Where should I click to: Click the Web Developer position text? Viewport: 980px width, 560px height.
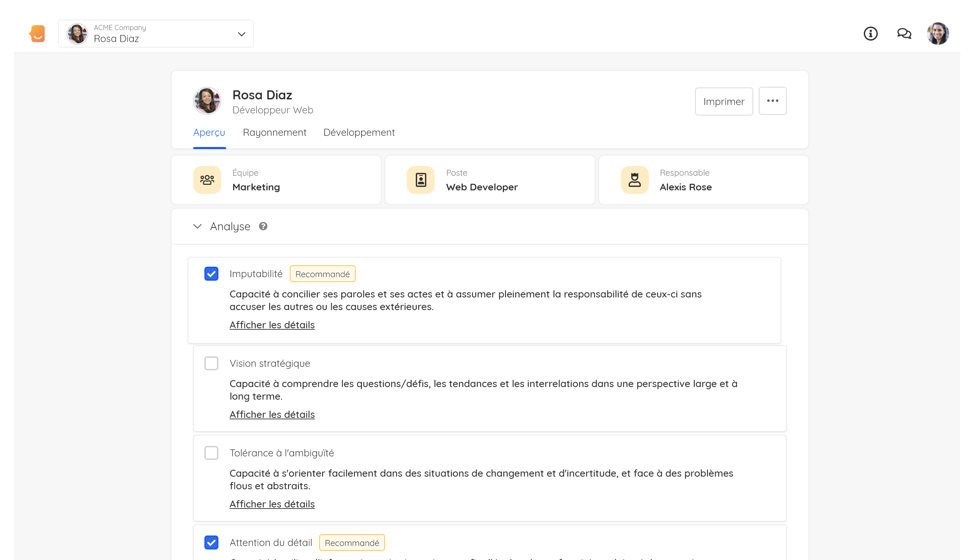482,187
